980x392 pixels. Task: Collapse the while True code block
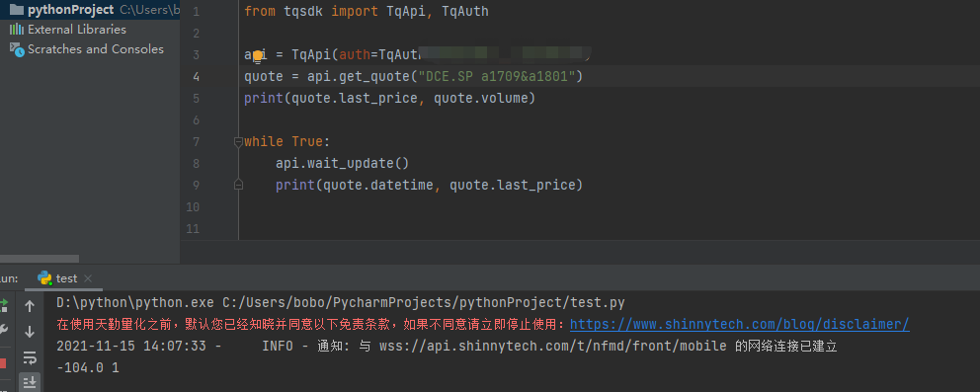(238, 142)
